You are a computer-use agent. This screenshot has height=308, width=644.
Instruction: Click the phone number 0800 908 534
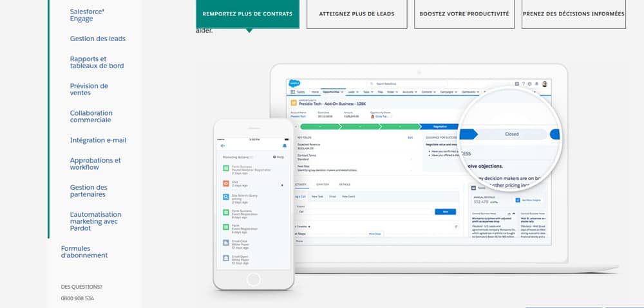[x=77, y=298]
